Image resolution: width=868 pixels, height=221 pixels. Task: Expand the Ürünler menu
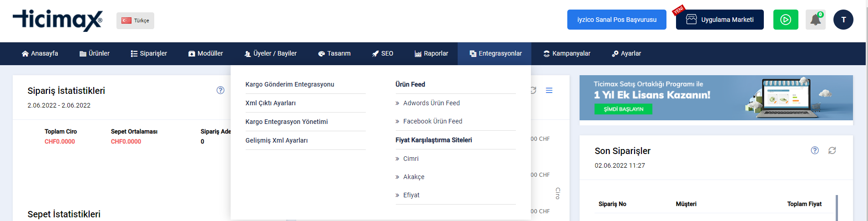[x=95, y=53]
